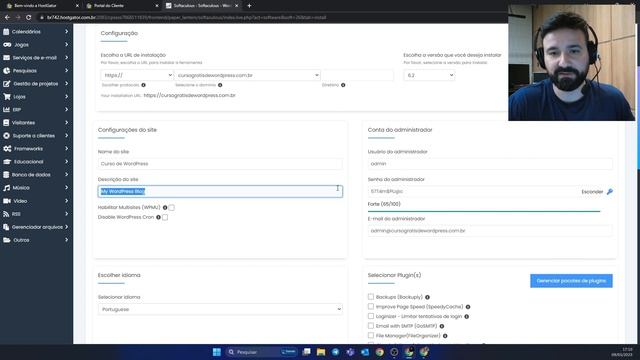The width and height of the screenshot is (640, 360).
Task: Open the domain selection dropdown
Action: click(247, 75)
